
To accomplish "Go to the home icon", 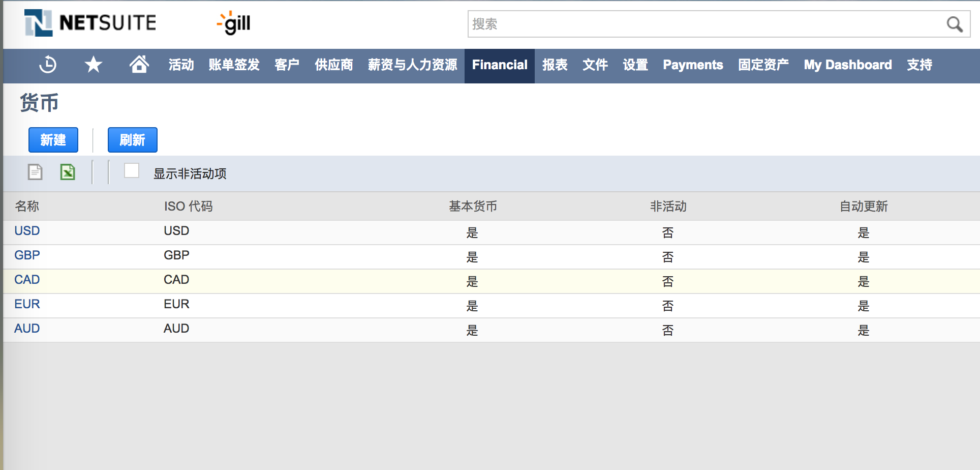I will (x=139, y=65).
